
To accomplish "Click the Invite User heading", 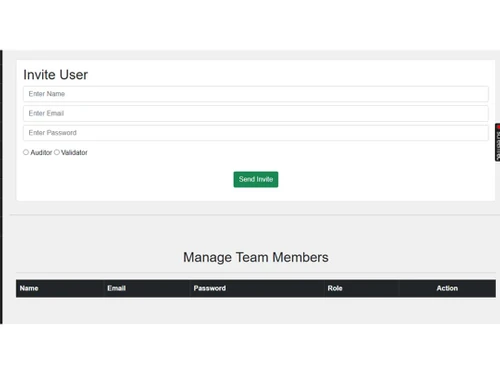I will pyautogui.click(x=56, y=75).
